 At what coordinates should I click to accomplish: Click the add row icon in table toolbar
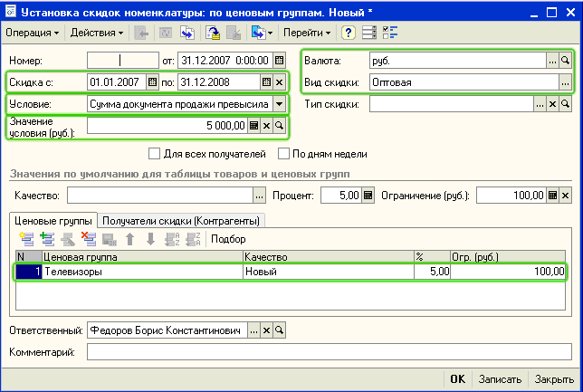point(24,239)
